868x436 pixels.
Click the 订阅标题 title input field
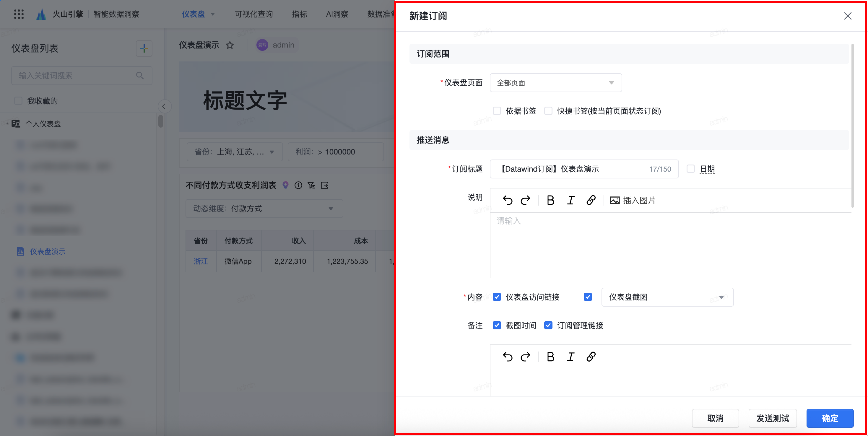573,169
